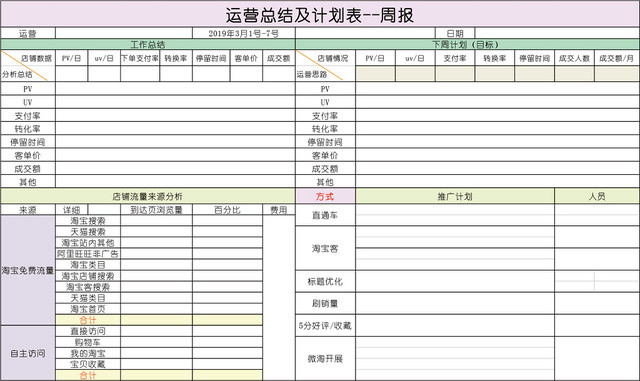
Task: Select the 来源 column header
Action: pyautogui.click(x=28, y=210)
